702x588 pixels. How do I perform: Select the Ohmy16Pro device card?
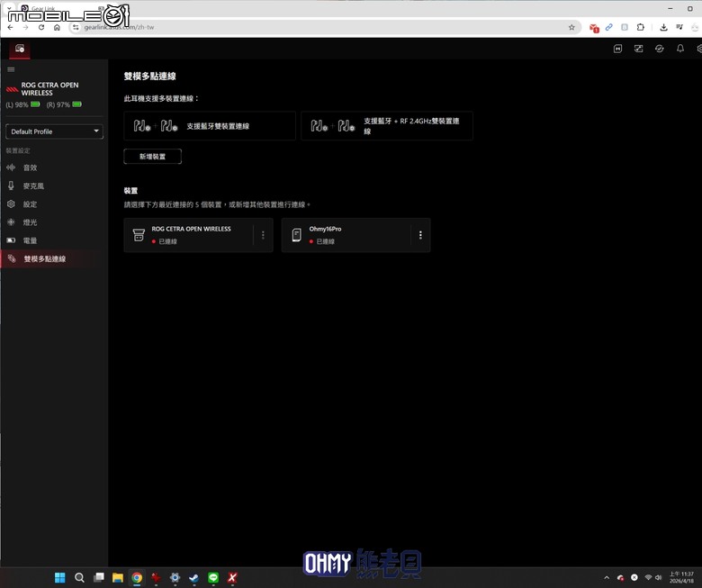355,235
